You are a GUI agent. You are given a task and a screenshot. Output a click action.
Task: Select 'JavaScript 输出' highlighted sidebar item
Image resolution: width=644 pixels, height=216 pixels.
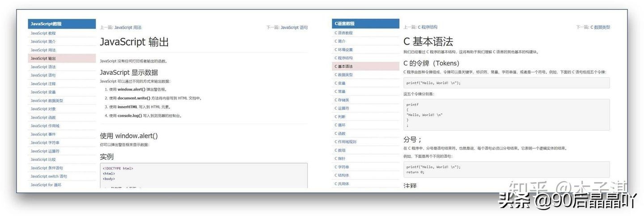(x=43, y=58)
